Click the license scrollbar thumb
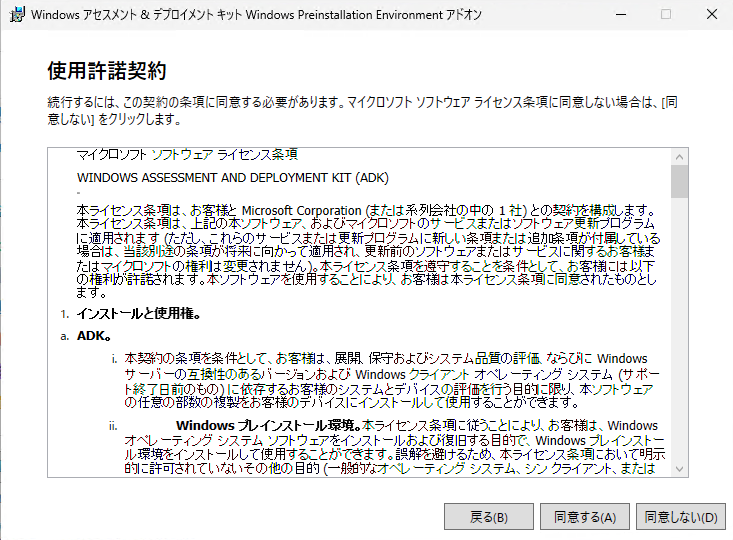 [679, 181]
